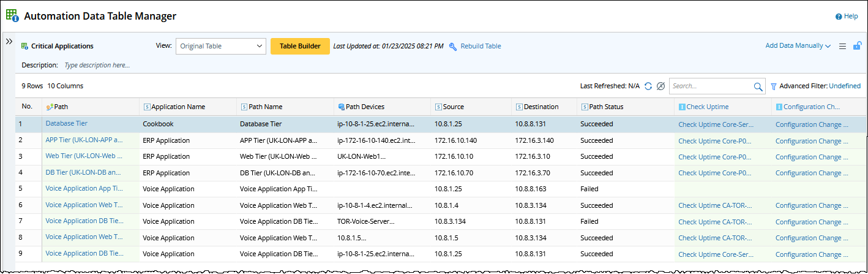Click the crossed-out circle icon beside refresh
This screenshot has height=274, width=868.
[x=660, y=86]
